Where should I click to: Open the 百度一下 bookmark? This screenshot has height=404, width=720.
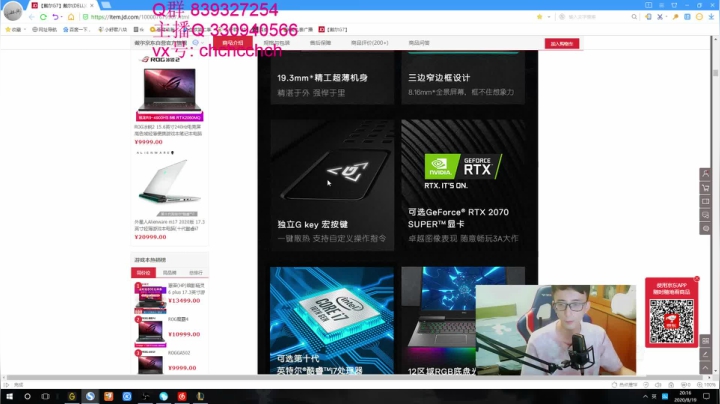click(76, 29)
